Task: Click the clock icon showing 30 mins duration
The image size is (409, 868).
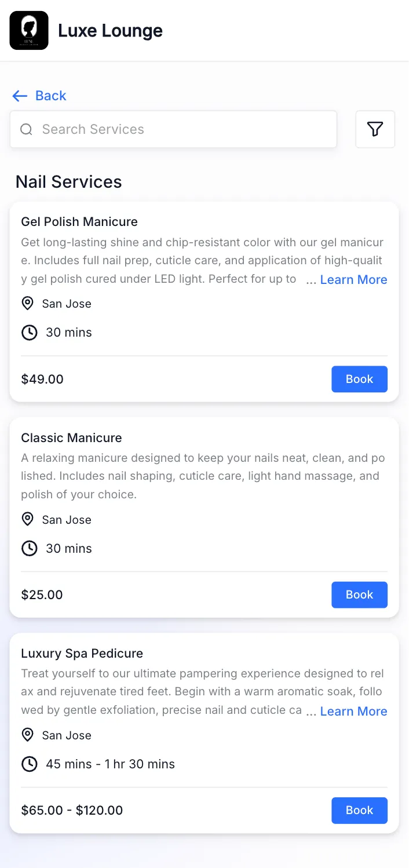Action: click(x=29, y=332)
